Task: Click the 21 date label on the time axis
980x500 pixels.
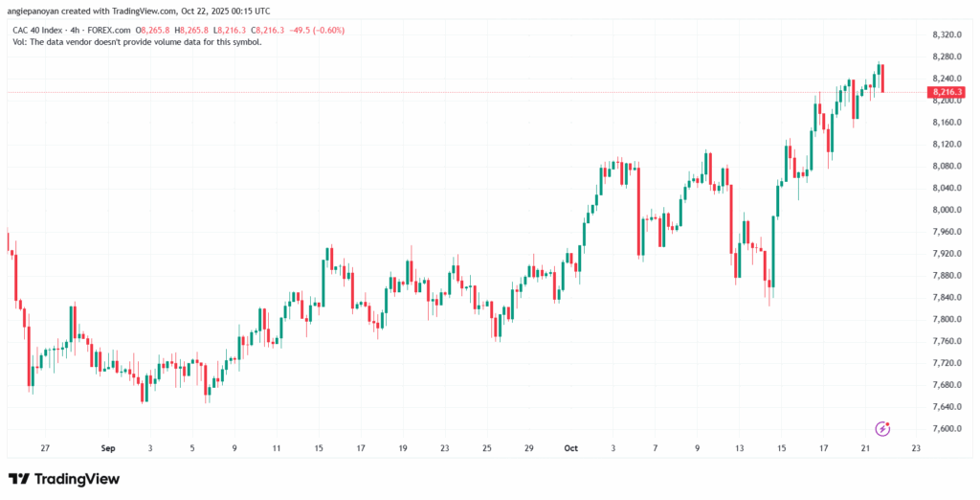Action: pyautogui.click(x=863, y=447)
